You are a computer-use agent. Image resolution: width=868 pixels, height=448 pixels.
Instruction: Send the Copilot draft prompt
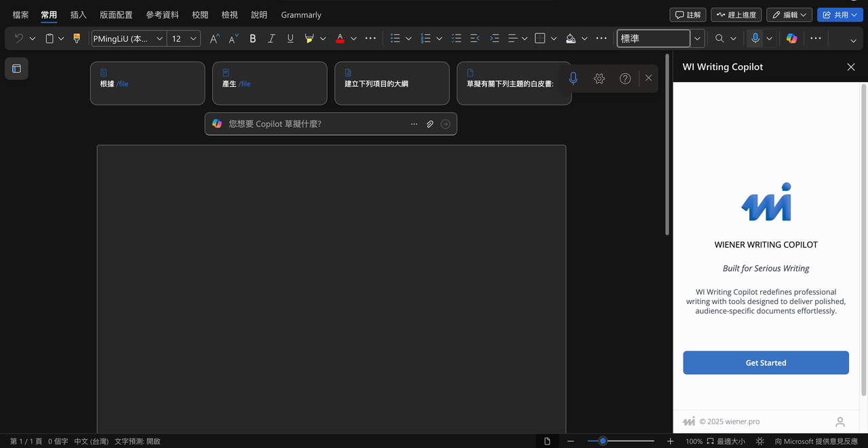pyautogui.click(x=446, y=124)
